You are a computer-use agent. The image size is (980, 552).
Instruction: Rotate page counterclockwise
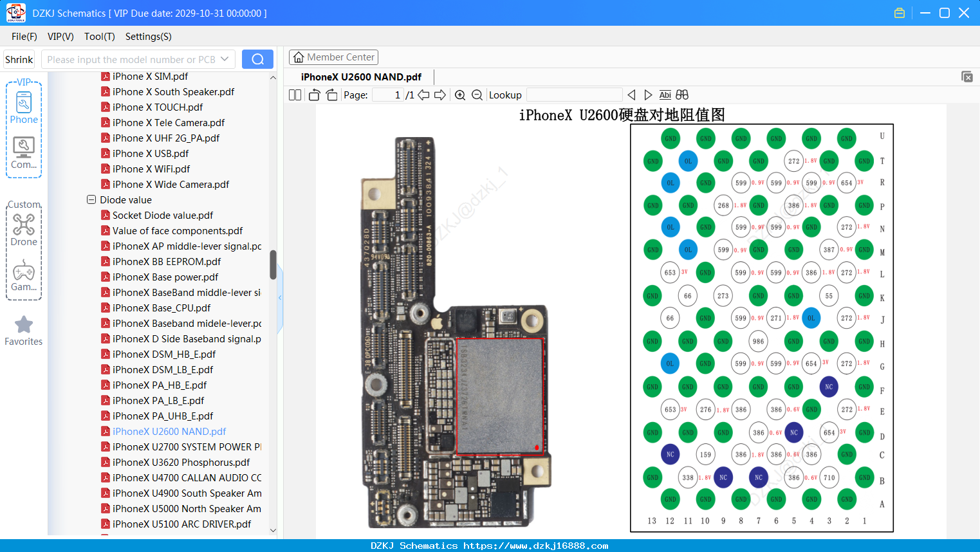(x=314, y=95)
